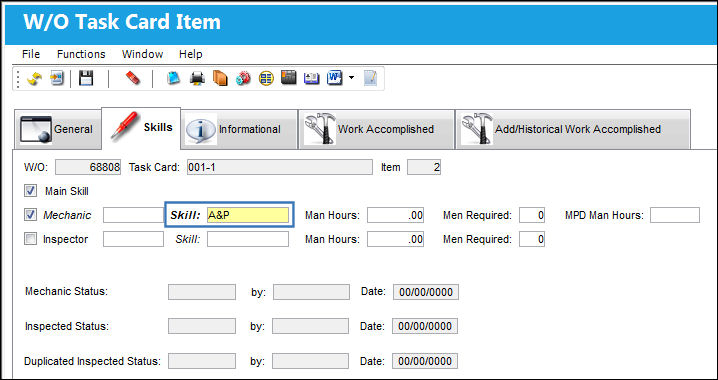Click the yellow circle grid icon
718x380 pixels.
tap(266, 79)
